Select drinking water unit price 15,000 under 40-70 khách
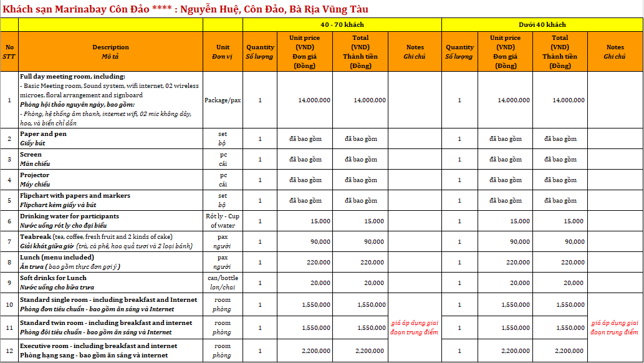 305,221
